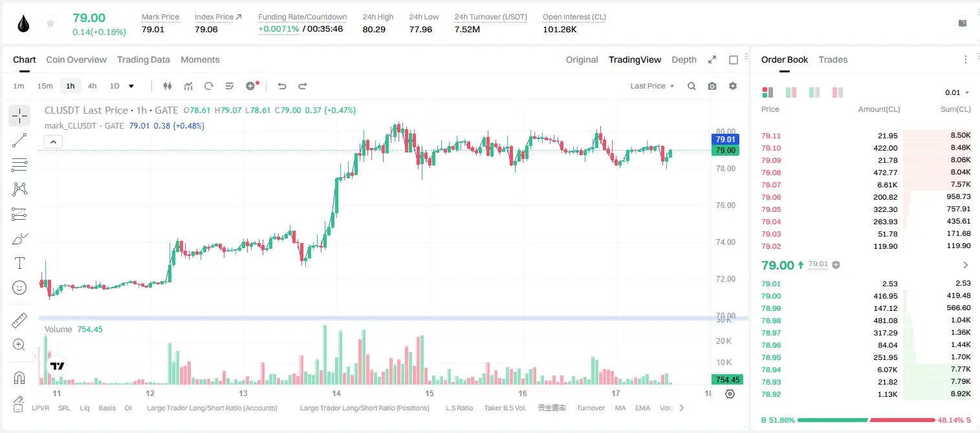
Task: Collapse the indicator legend chevron
Action: pos(54,142)
